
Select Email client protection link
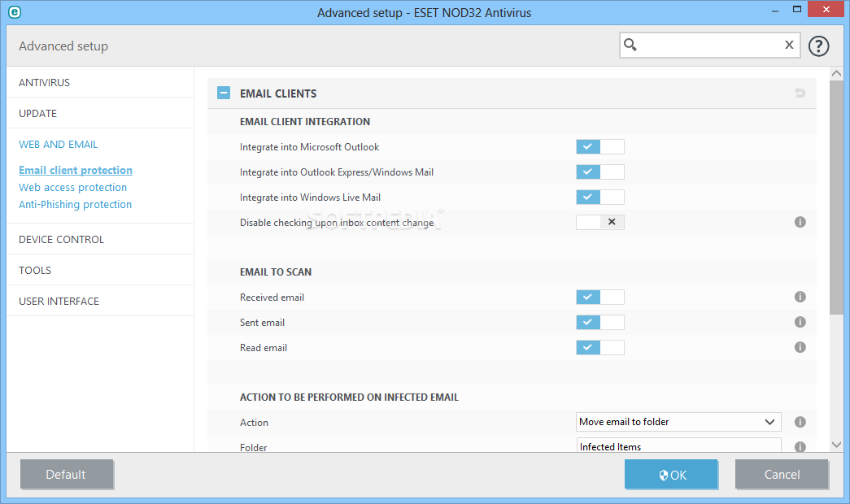[76, 170]
